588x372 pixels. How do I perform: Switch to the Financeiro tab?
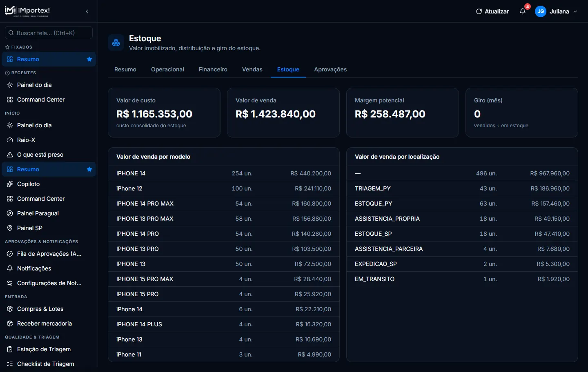(213, 69)
